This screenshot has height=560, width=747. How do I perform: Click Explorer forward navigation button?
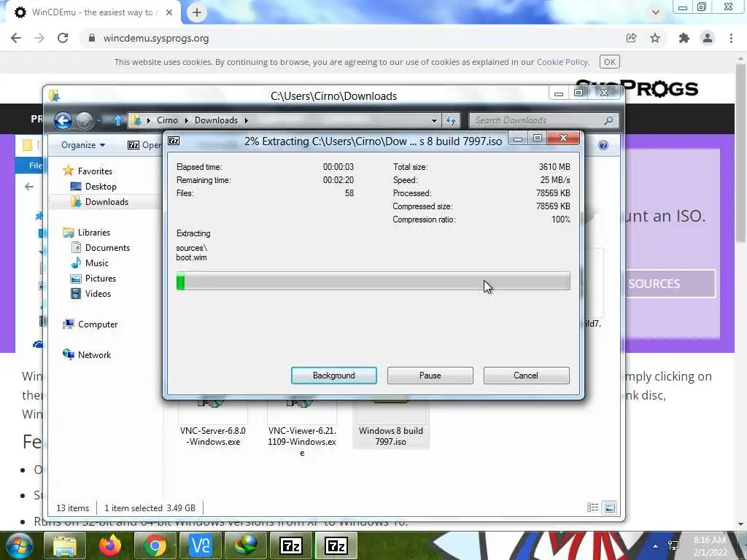(85, 120)
